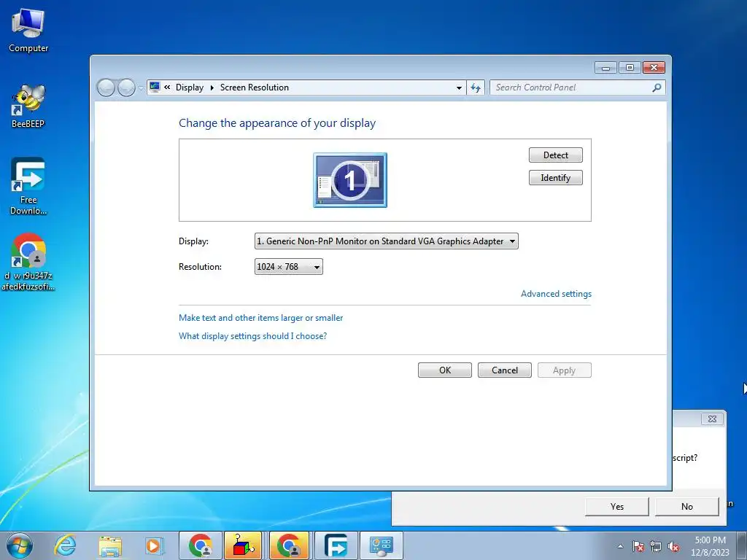Close the script prompt dialog
This screenshot has height=560, width=747.
coord(712,419)
